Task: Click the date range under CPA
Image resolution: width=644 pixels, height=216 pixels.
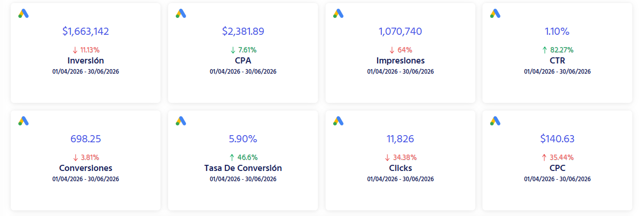Action: point(243,72)
